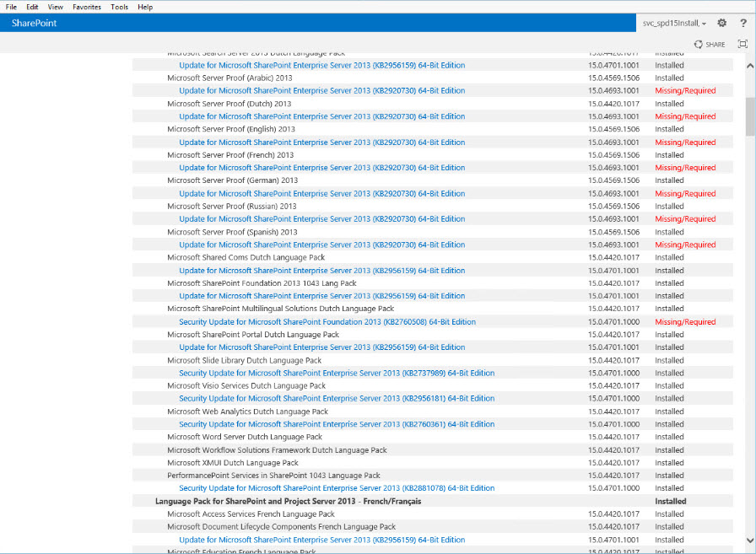The image size is (756, 554).
Task: Open KB2920730 update link under Server Proof (Spanish)
Action: tap(322, 245)
